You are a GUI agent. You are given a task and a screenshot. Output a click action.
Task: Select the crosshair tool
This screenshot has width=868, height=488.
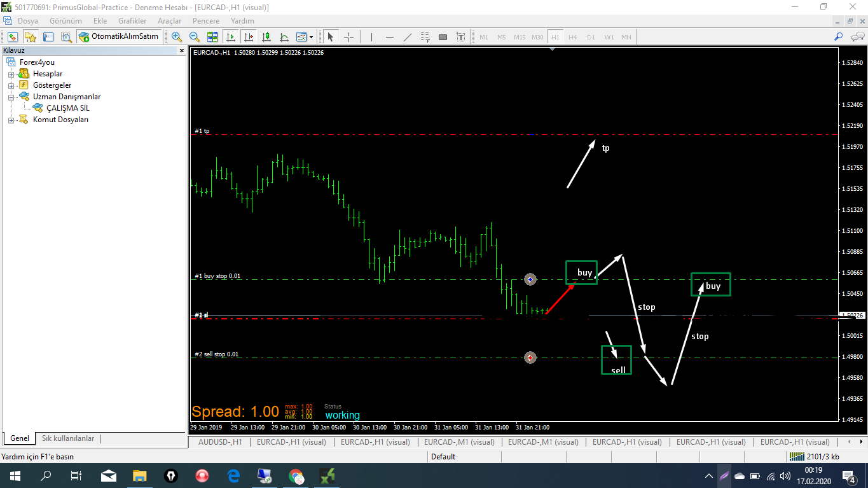click(348, 37)
